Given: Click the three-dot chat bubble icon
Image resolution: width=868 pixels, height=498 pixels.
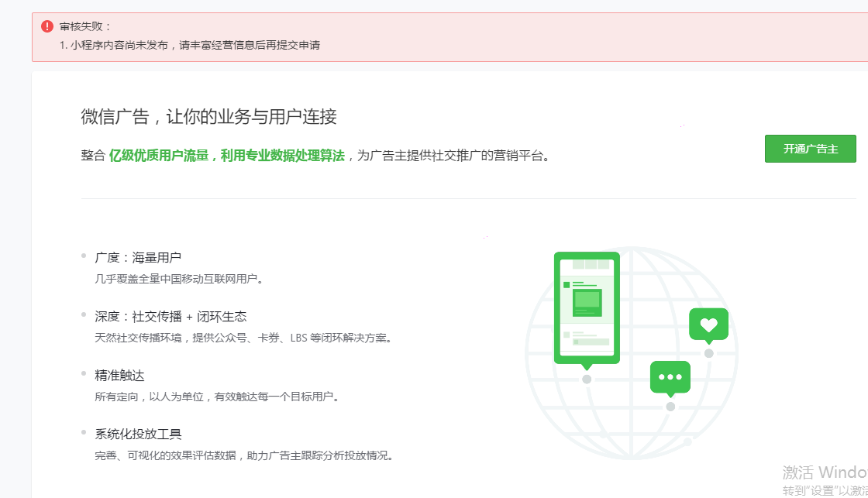Looking at the screenshot, I should (x=670, y=379).
